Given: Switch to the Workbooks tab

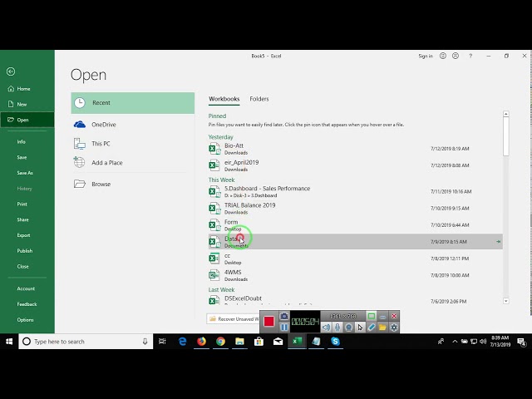Looking at the screenshot, I should (x=224, y=99).
